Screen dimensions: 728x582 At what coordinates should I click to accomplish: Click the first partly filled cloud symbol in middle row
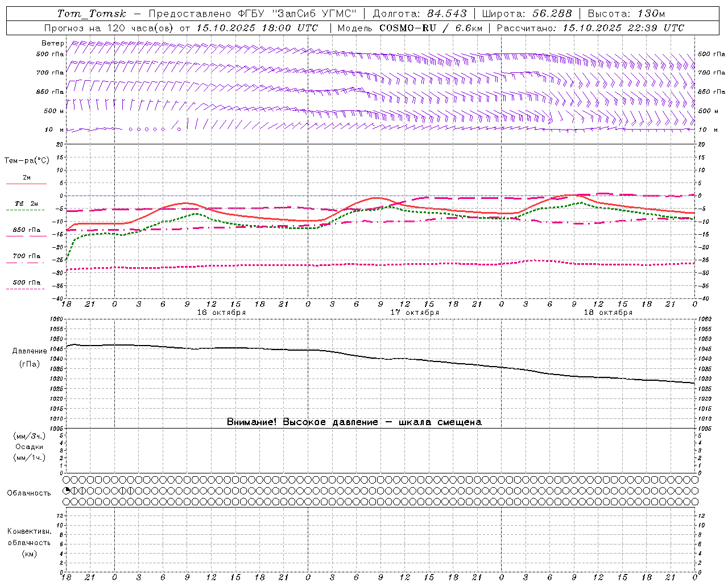coord(66,490)
